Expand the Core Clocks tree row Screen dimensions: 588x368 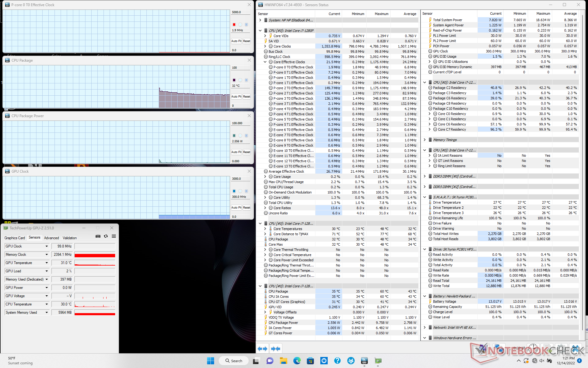click(265, 46)
